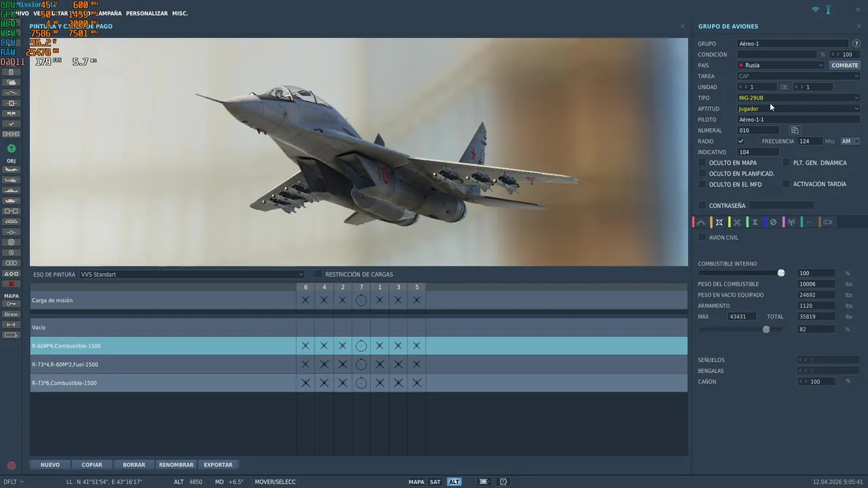Screen dimensions: 868x488
Task: Click the clock icon in status bar
Action: [503, 482]
